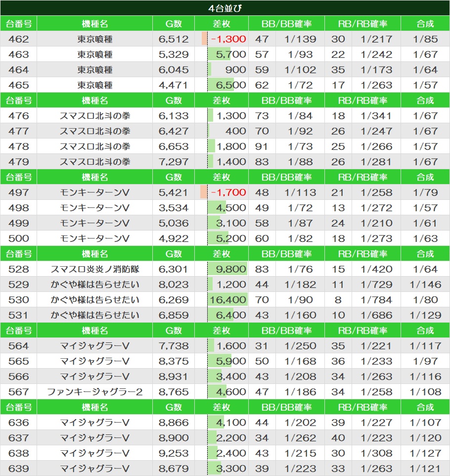Select machine number 529

18,285
